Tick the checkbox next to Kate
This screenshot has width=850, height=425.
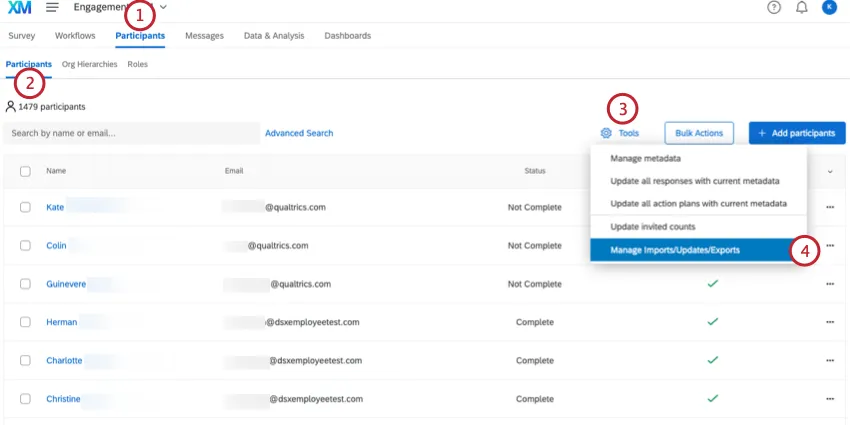point(25,208)
